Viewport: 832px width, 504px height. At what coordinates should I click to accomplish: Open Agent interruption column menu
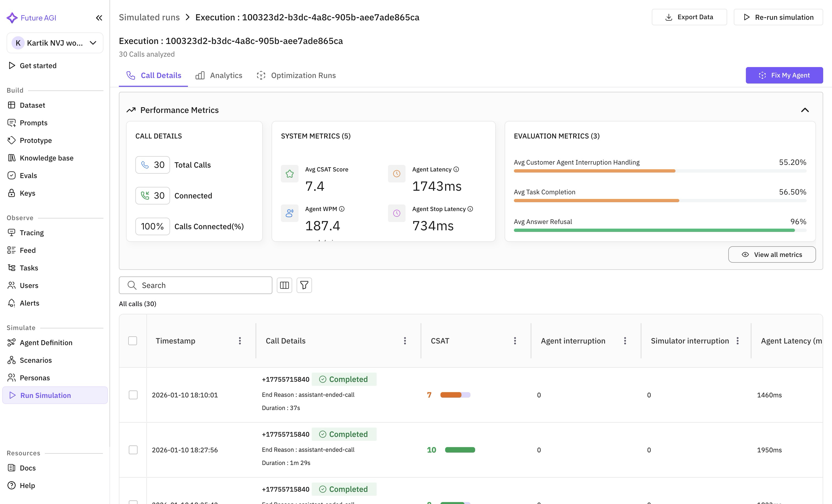[x=625, y=341]
